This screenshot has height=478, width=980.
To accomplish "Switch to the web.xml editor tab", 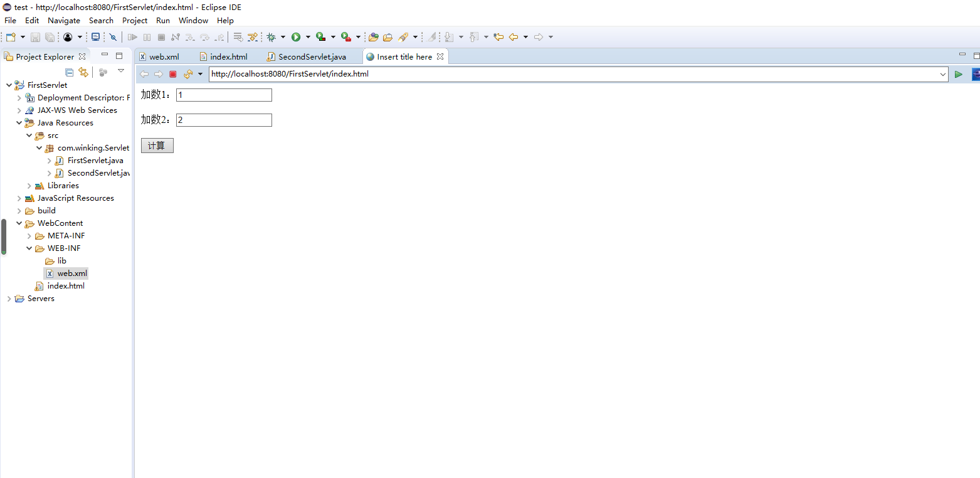I will (x=164, y=56).
